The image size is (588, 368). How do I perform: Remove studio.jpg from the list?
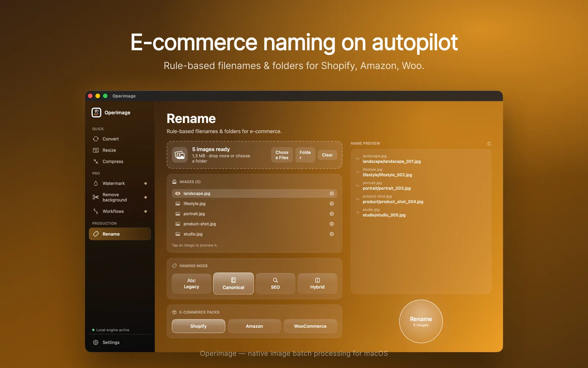pos(332,234)
